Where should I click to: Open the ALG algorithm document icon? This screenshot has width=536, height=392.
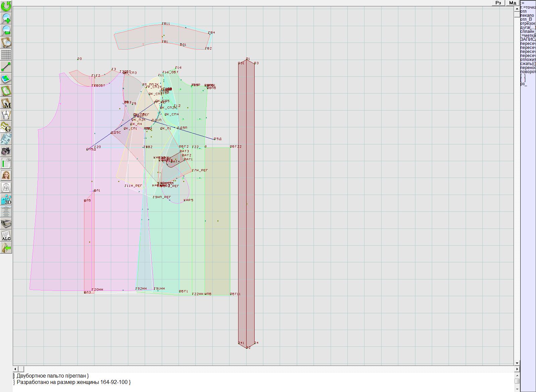(x=6, y=236)
